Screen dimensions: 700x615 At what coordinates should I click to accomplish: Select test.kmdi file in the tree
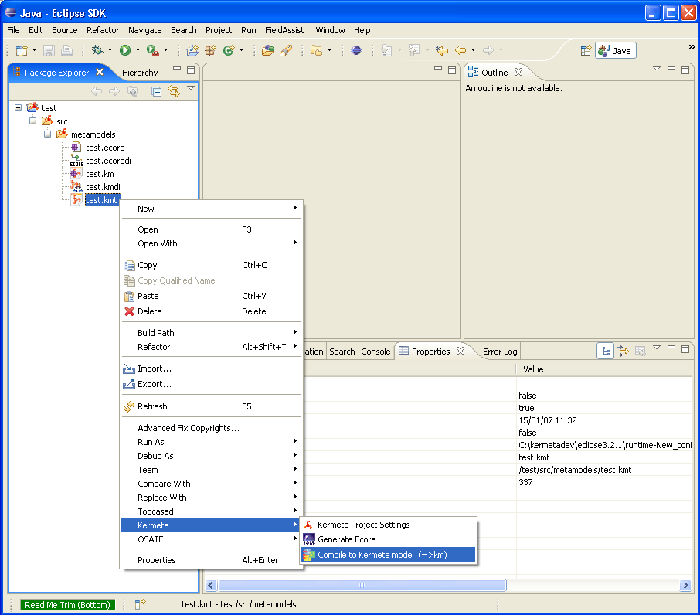tap(103, 186)
